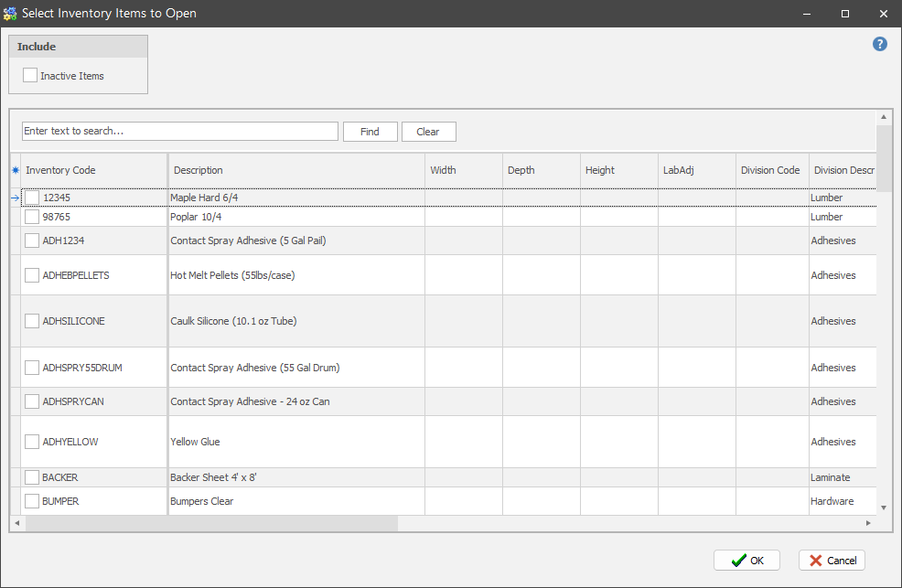Select the BUMPER item checkbox
The image size is (902, 588).
[x=32, y=501]
